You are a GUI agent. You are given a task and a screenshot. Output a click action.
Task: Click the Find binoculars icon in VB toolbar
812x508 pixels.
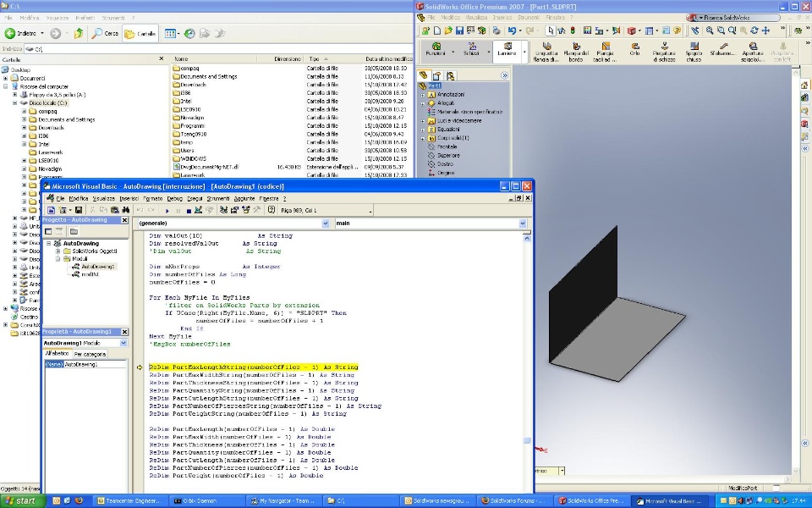[125, 210]
